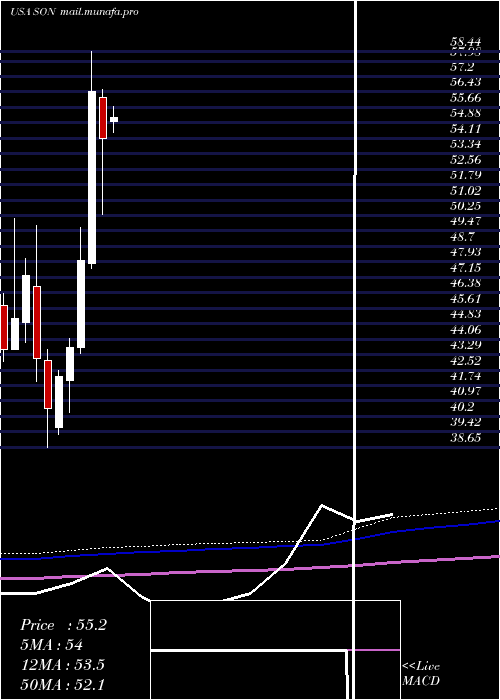Select the 40.97 price axis label
Image resolution: width=500 pixels, height=700 pixels.
click(466, 391)
